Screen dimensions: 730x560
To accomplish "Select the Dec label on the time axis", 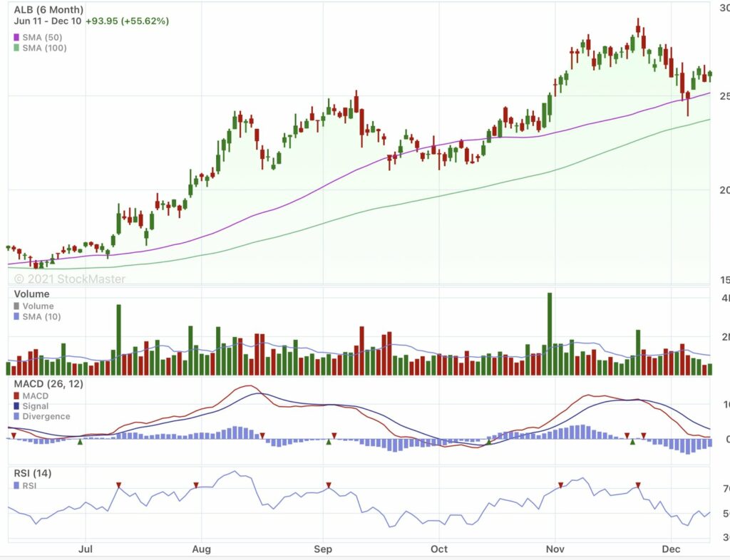I will tap(671, 549).
